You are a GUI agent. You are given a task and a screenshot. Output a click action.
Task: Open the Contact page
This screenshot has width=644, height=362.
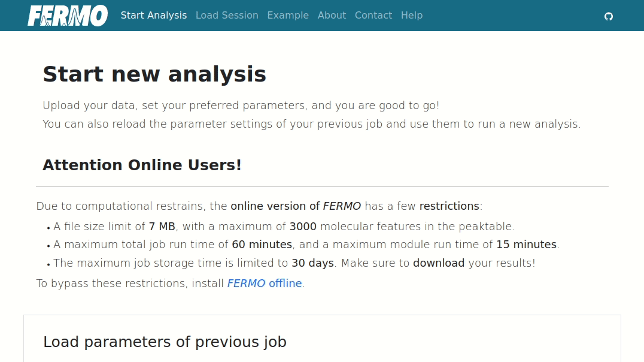coord(373,15)
